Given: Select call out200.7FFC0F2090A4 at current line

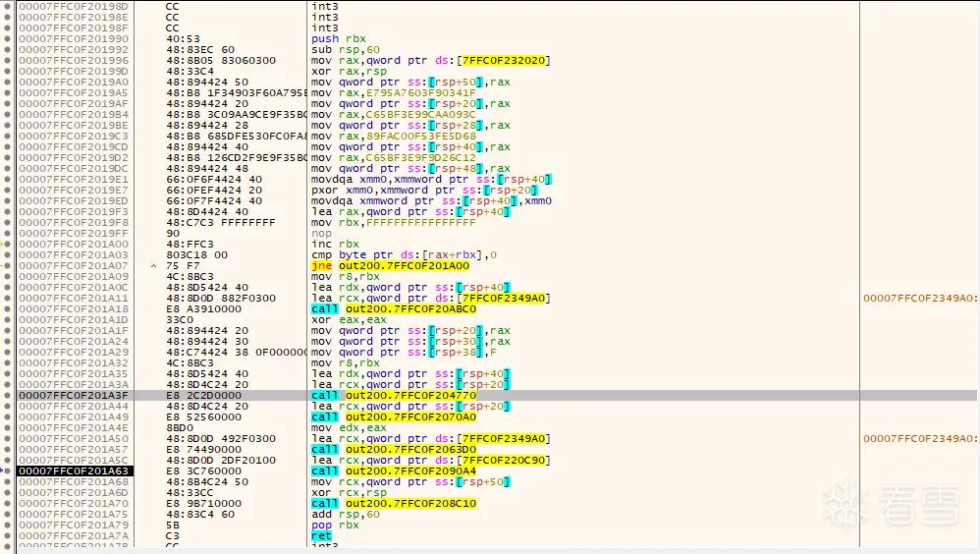Looking at the screenshot, I should 394,471.
